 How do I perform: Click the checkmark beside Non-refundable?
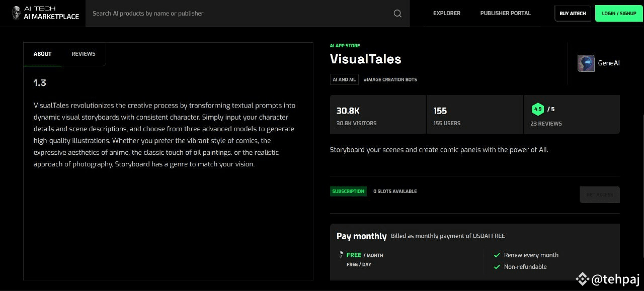coord(497,267)
